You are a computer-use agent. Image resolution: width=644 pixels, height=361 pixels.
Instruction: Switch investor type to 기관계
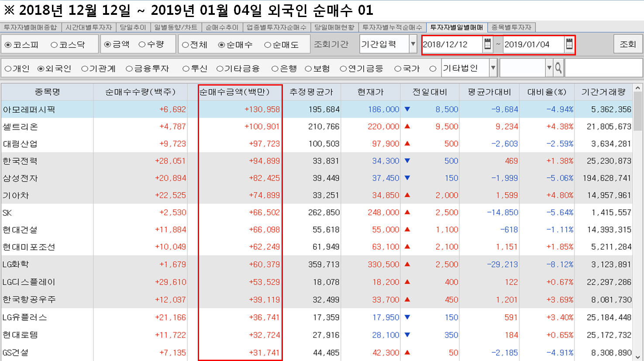pos(85,69)
